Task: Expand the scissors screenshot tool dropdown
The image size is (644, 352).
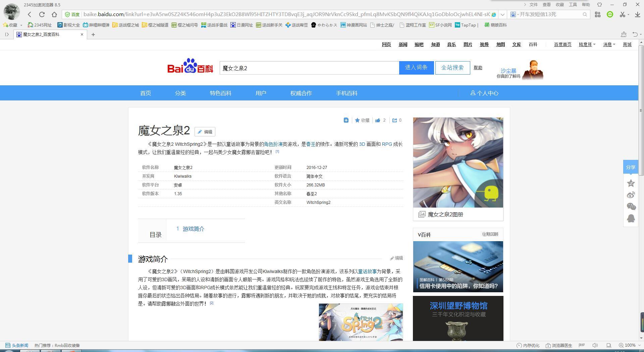Action: [628, 14]
